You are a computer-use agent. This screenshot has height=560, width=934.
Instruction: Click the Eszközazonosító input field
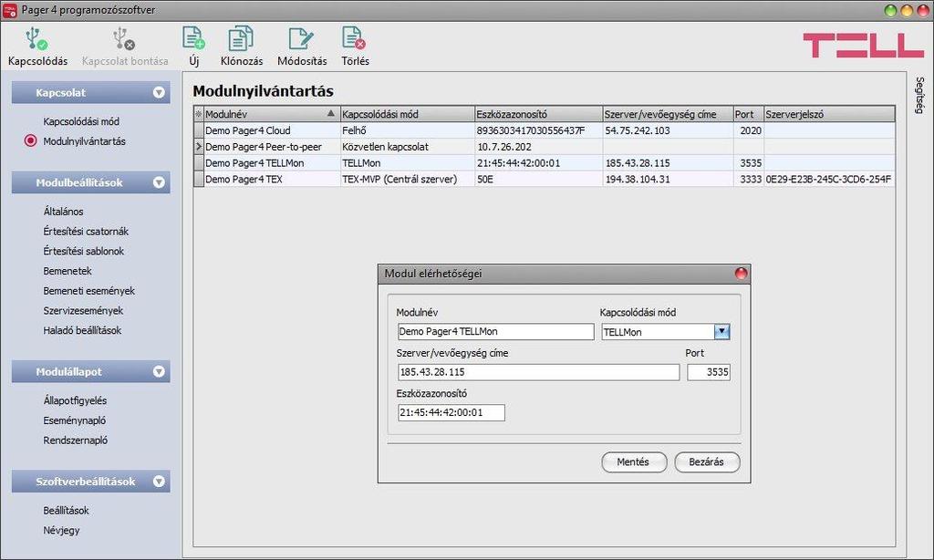pyautogui.click(x=451, y=413)
